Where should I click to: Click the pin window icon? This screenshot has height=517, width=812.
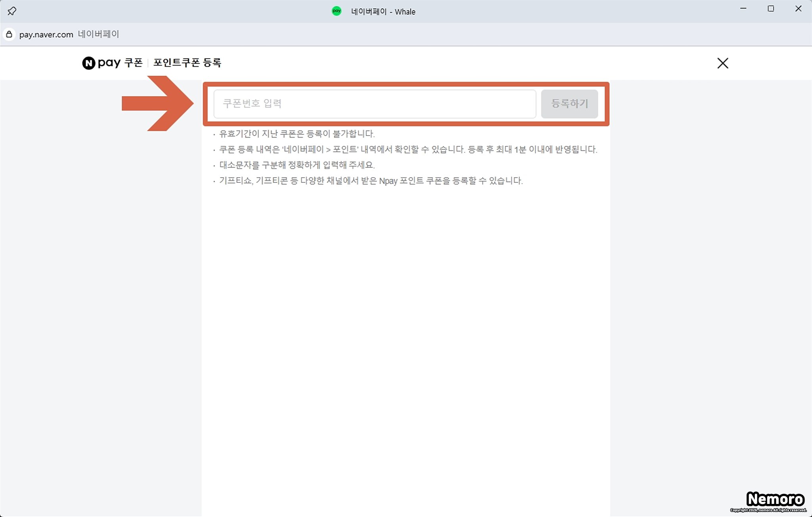pos(12,11)
